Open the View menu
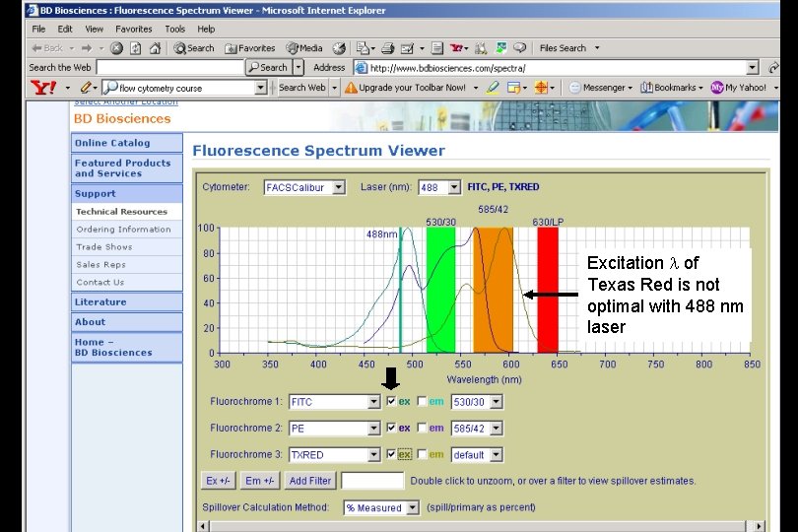Image resolution: width=798 pixels, height=532 pixels. click(95, 29)
